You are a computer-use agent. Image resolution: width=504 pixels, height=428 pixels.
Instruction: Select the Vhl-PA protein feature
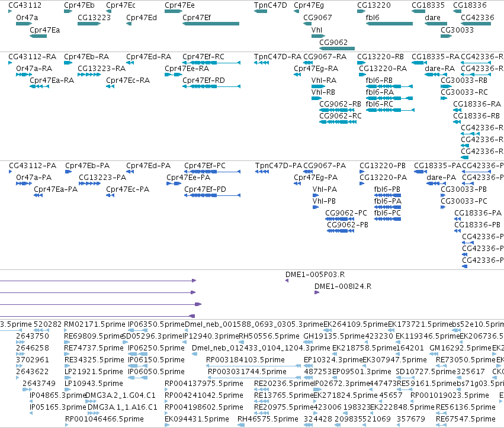tap(316, 195)
